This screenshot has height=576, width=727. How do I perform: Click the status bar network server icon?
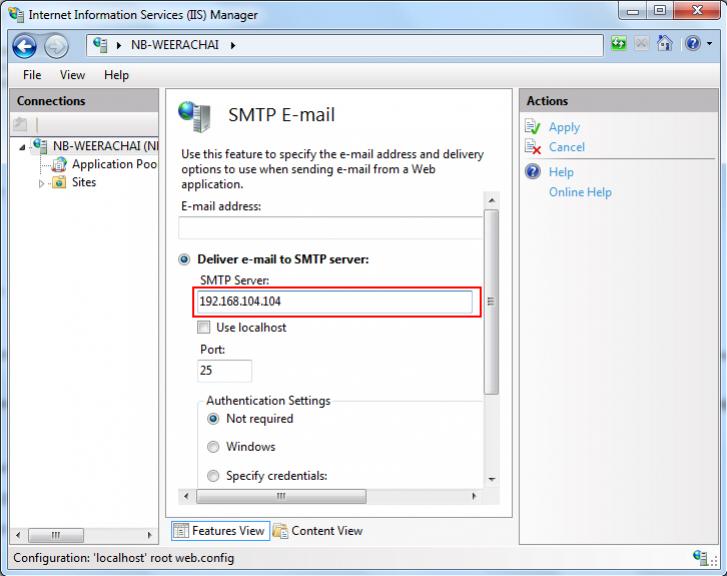pyautogui.click(x=700, y=557)
